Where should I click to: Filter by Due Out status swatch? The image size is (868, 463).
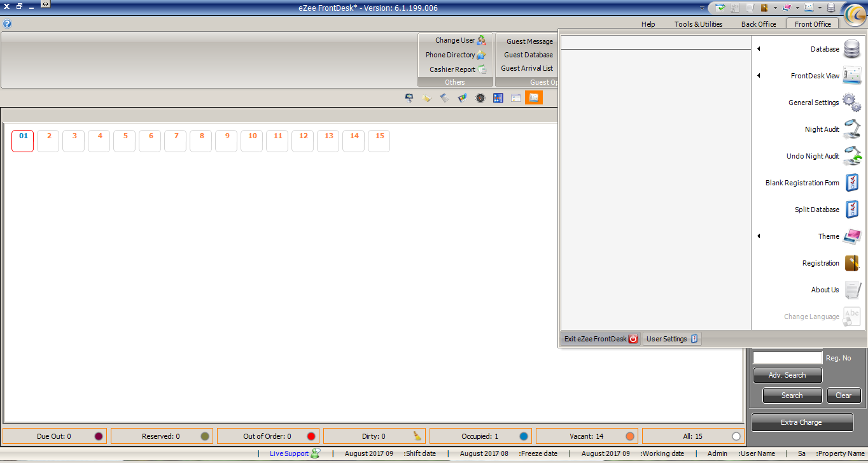pyautogui.click(x=99, y=436)
